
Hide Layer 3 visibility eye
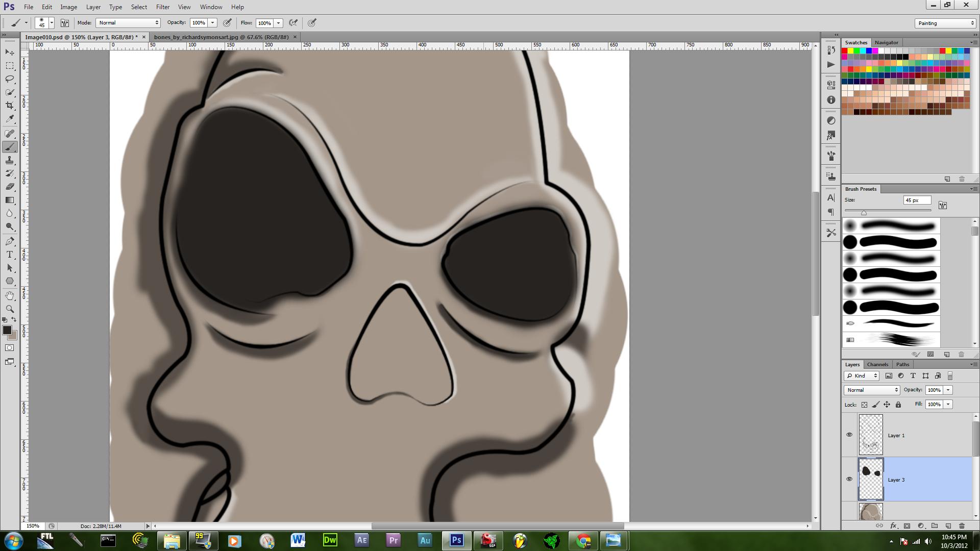coord(849,480)
